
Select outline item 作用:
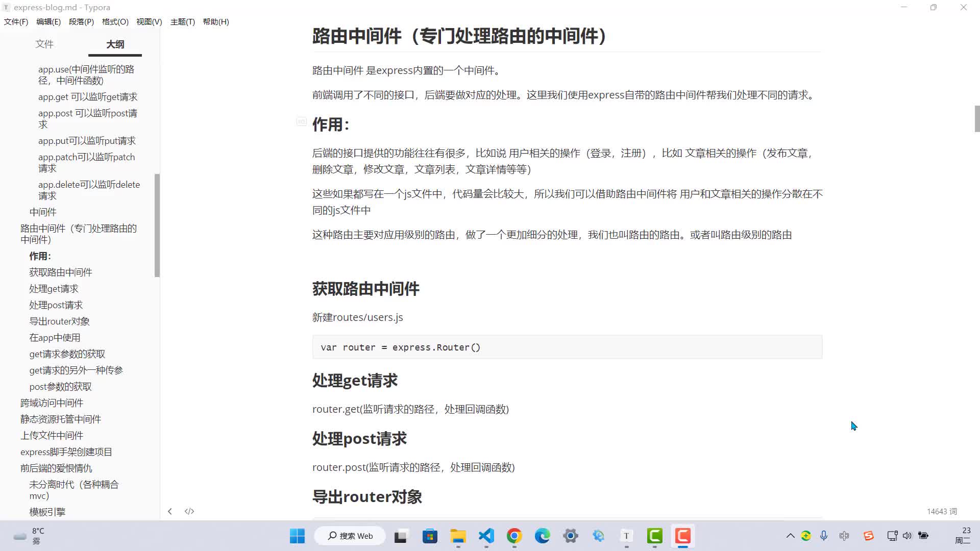[40, 256]
